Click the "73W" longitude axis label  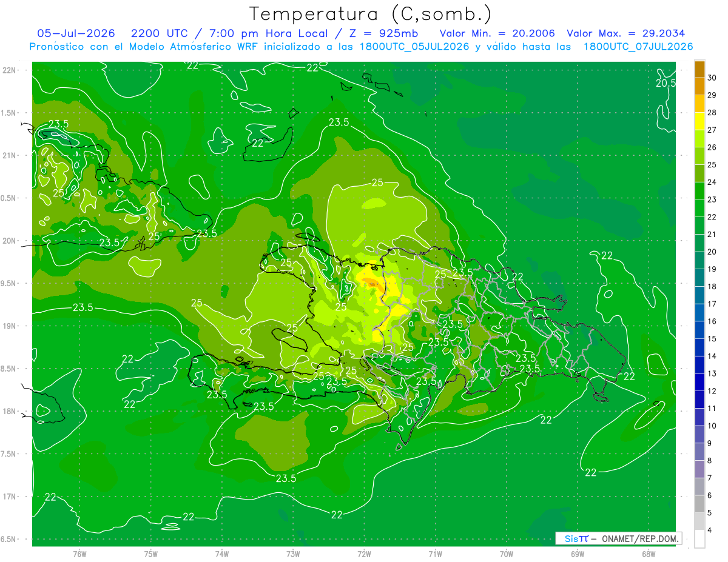tap(293, 554)
